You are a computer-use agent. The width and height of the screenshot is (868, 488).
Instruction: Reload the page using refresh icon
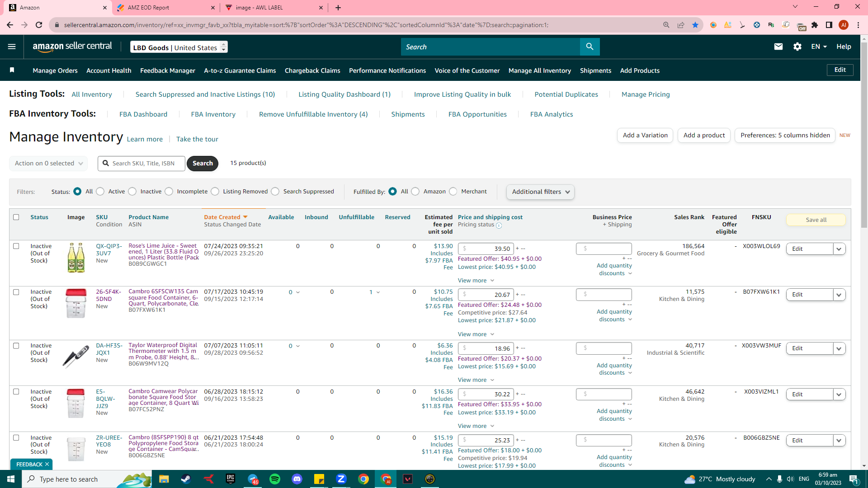[x=39, y=25]
